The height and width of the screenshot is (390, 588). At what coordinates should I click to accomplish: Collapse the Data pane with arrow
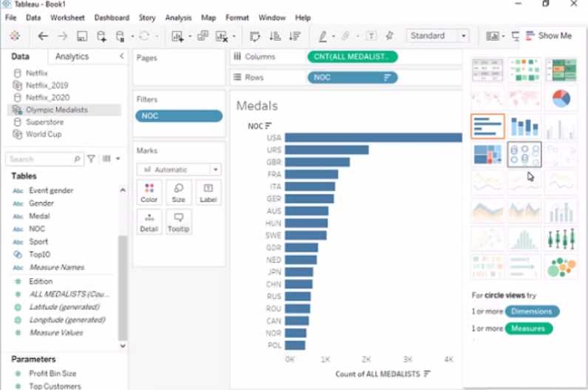pyautogui.click(x=122, y=56)
